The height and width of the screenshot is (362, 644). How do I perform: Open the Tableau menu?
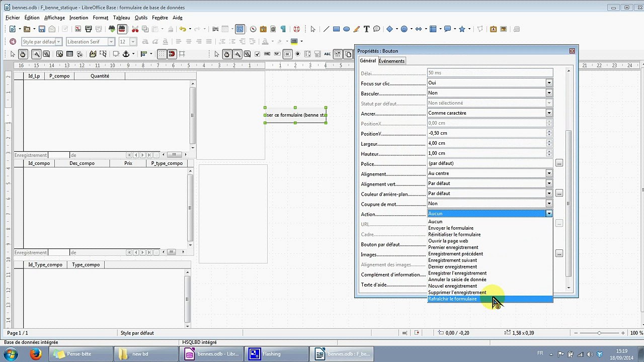click(x=121, y=18)
